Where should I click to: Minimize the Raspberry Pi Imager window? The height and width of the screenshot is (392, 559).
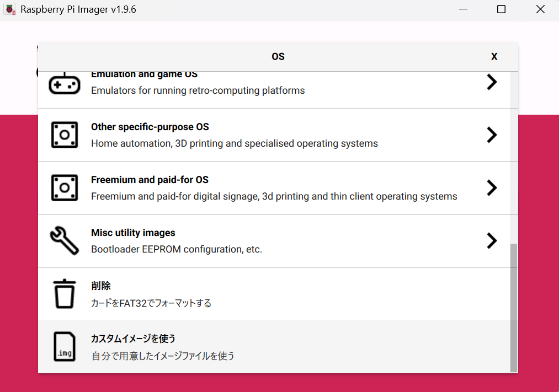pos(463,9)
